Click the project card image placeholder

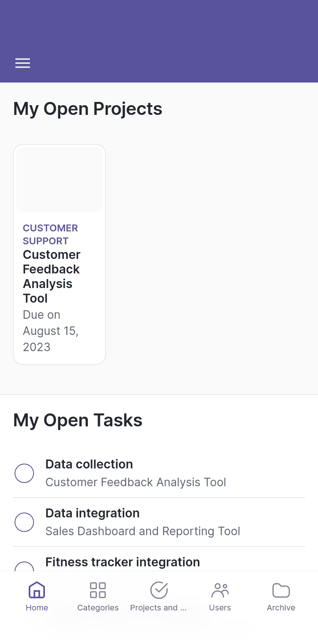[59, 180]
